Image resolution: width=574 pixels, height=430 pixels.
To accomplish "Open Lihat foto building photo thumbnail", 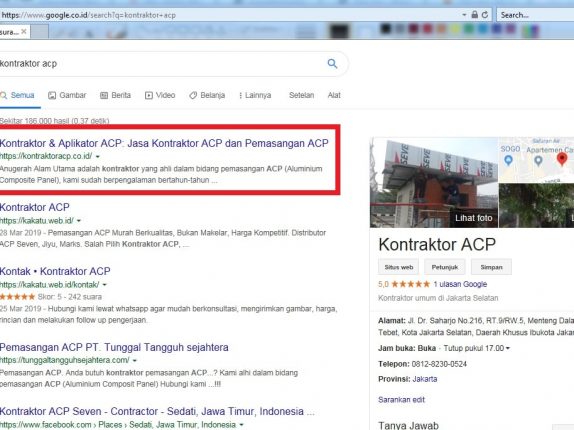I will [434, 183].
